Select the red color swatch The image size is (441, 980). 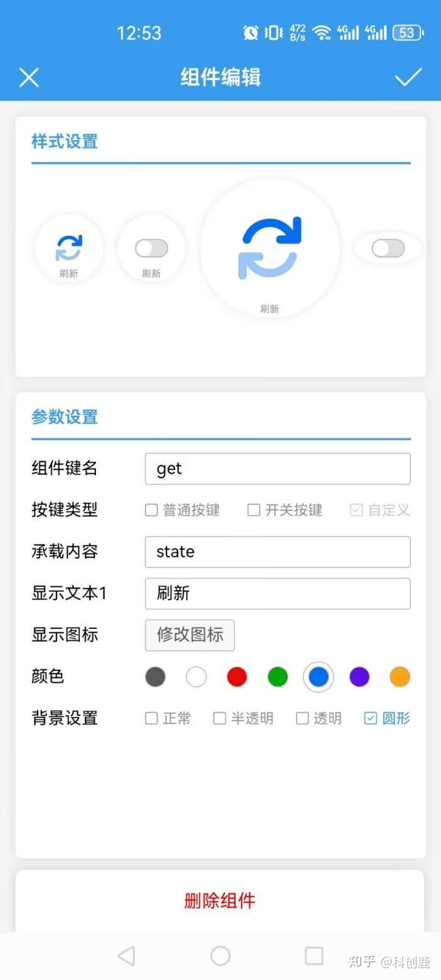236,677
